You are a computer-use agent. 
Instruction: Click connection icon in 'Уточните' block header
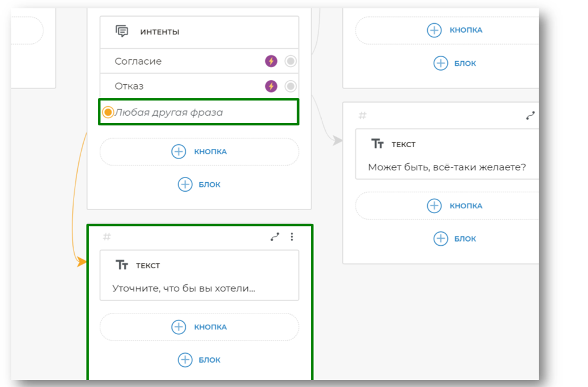275,237
